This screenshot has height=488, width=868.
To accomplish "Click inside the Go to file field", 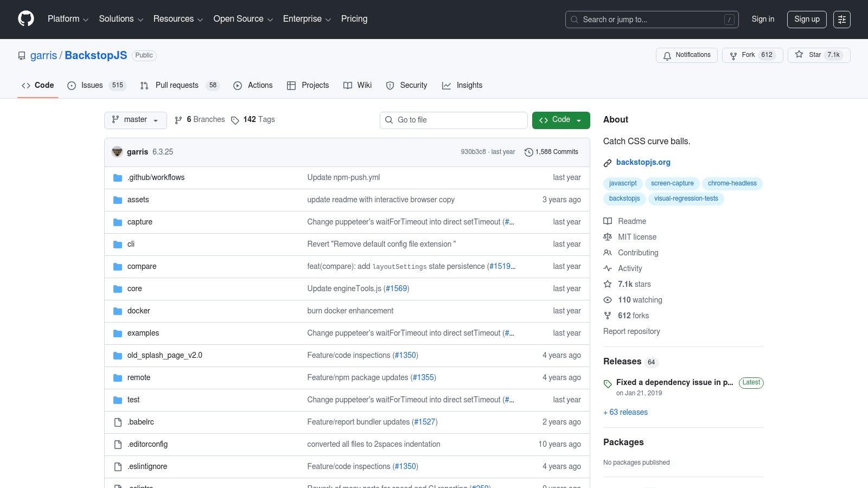I will (x=454, y=120).
